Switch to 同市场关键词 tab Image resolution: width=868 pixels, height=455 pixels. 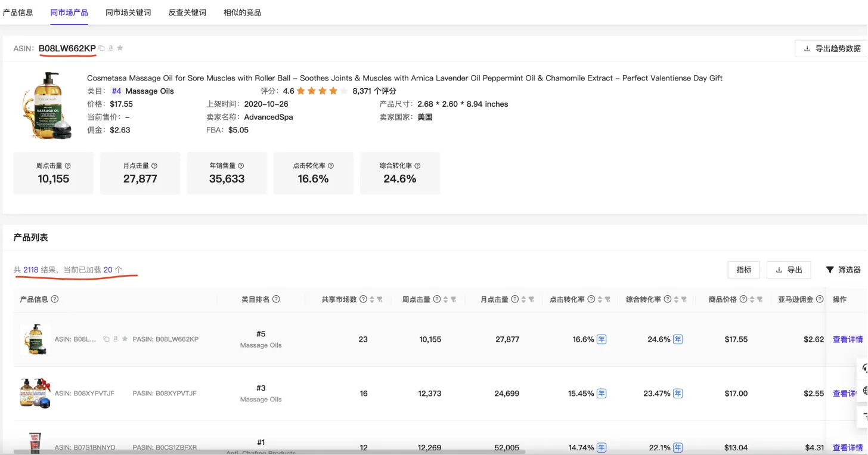pyautogui.click(x=128, y=13)
